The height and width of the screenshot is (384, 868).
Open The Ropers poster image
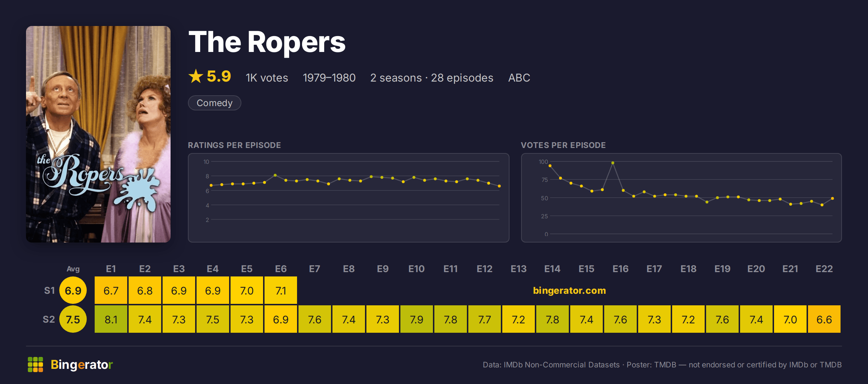click(98, 134)
